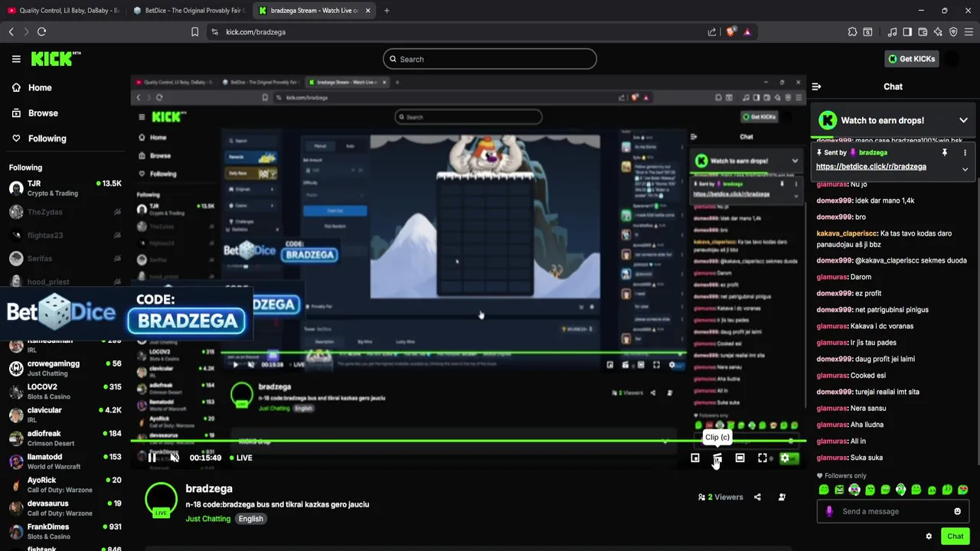The image size is (980, 551).
Task: Open the betdice.click/r/bradzega link
Action: pos(871,167)
